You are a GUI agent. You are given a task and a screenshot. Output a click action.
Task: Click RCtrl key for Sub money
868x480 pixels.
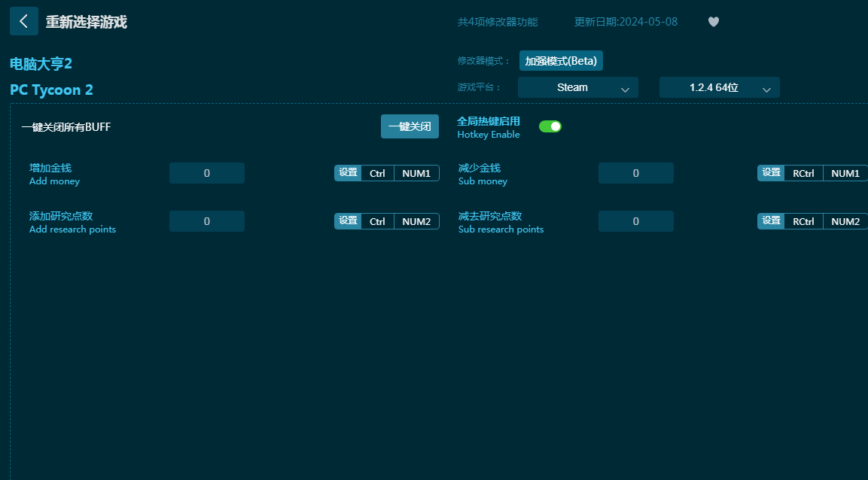coord(803,173)
